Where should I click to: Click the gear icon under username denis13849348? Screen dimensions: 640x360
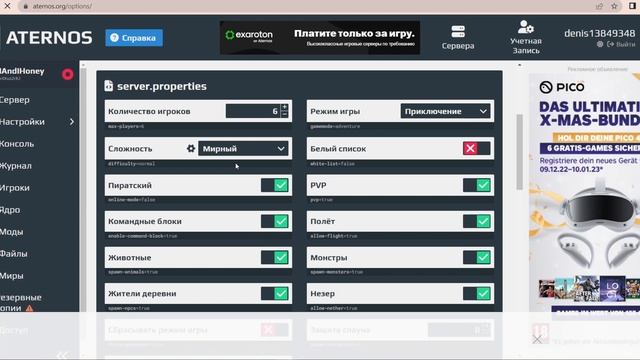600,44
